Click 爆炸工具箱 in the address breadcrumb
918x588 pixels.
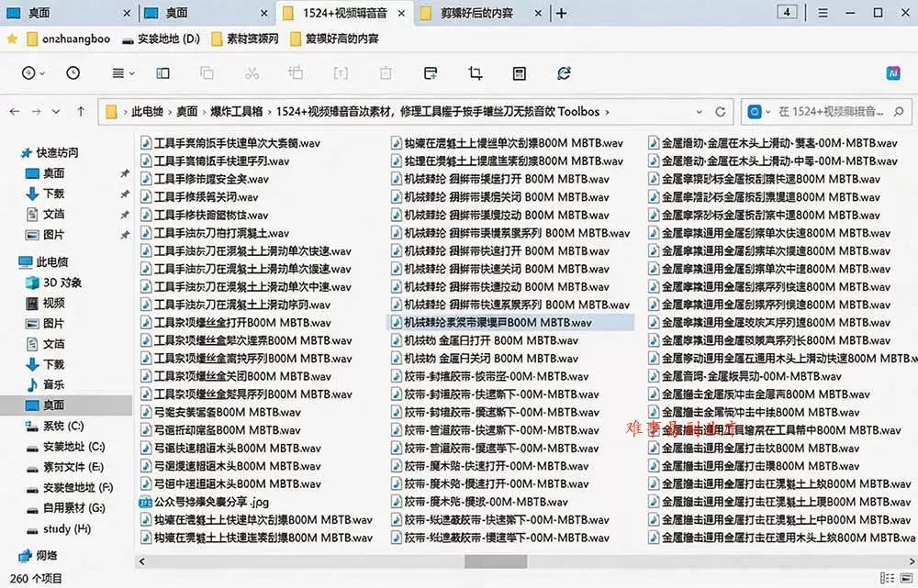coord(236,111)
